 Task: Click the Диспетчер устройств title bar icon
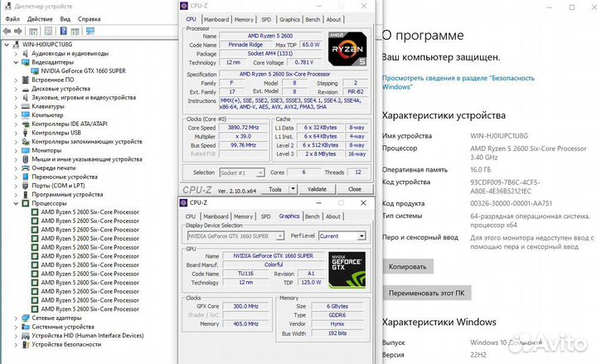click(7, 6)
